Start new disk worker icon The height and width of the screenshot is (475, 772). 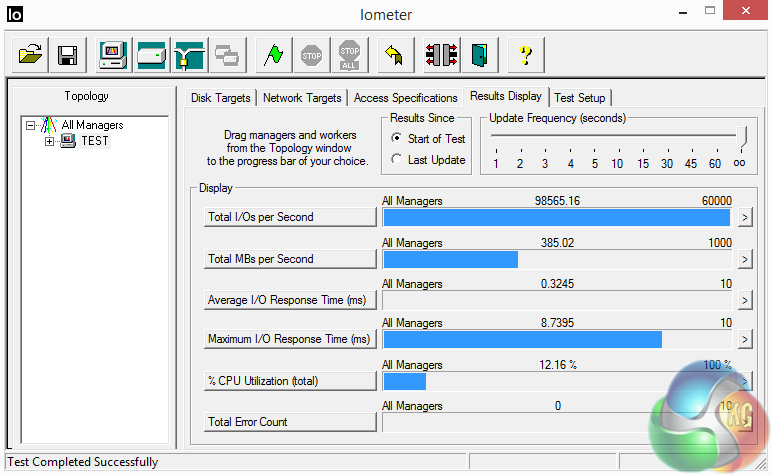pos(152,55)
